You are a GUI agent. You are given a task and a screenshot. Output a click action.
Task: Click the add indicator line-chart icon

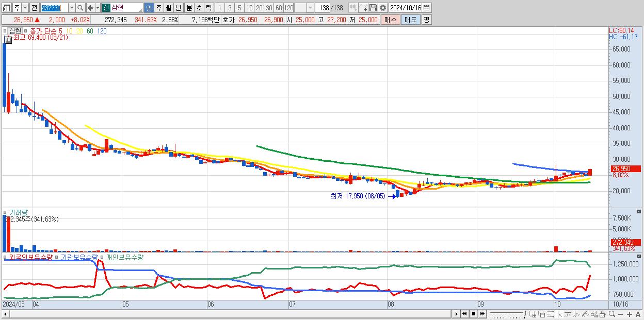coord(363,8)
